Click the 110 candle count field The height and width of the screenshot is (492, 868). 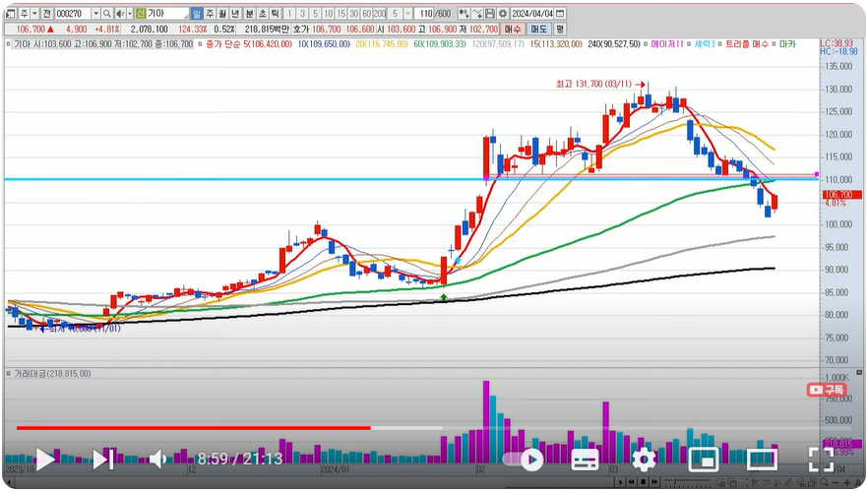click(426, 13)
